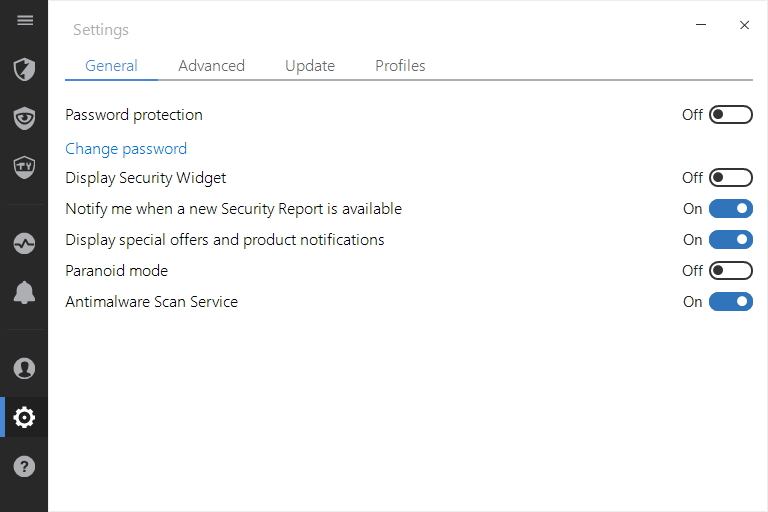Turn on Display Security Widget
Screen dimensions: 768x512
(x=730, y=178)
